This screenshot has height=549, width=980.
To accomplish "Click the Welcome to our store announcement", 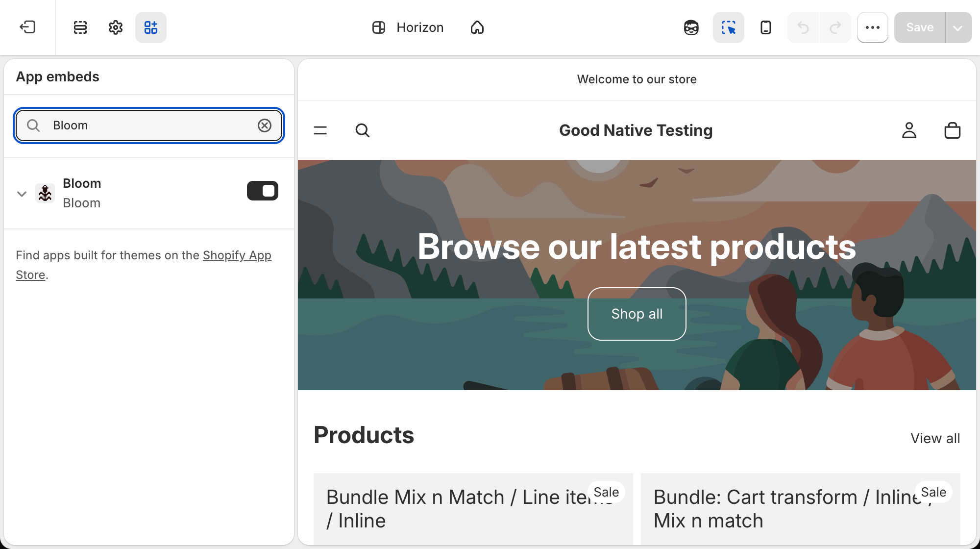I will pos(637,79).
